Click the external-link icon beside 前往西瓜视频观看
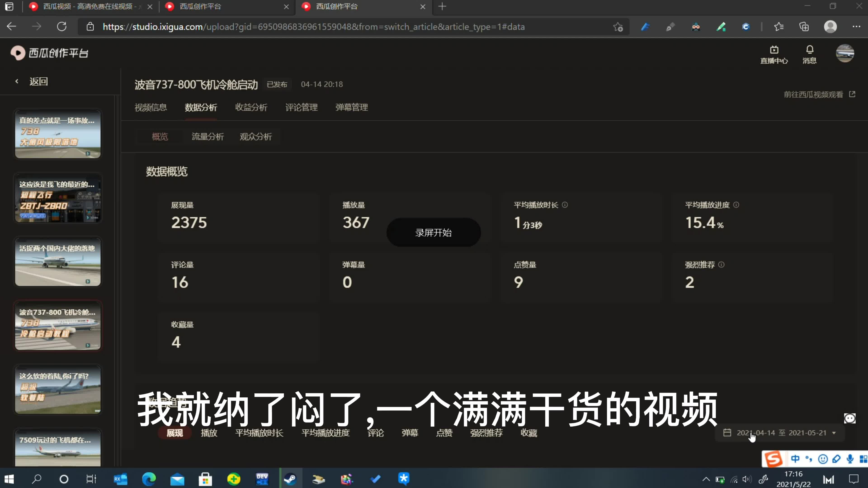The image size is (868, 488). coord(852,94)
